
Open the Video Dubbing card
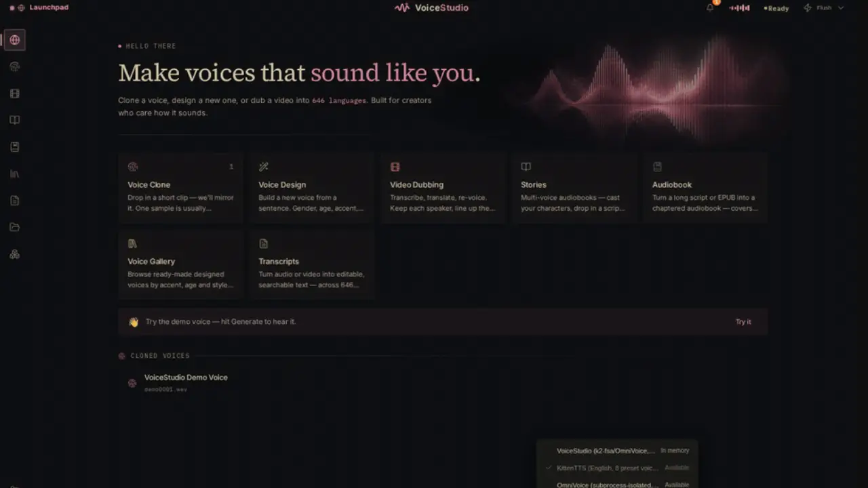[443, 187]
